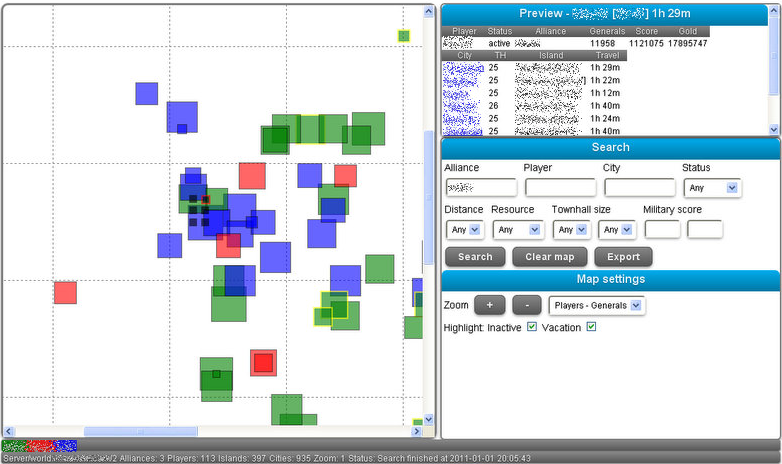Open the Distance dropdown
This screenshot has width=782, height=464.
pyautogui.click(x=465, y=229)
